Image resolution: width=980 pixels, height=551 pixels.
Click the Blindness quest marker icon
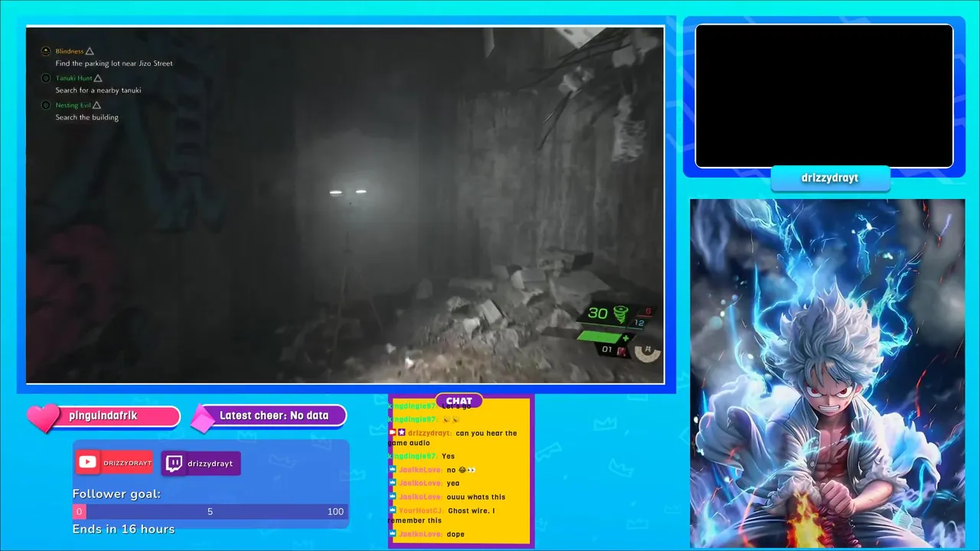coord(46,51)
